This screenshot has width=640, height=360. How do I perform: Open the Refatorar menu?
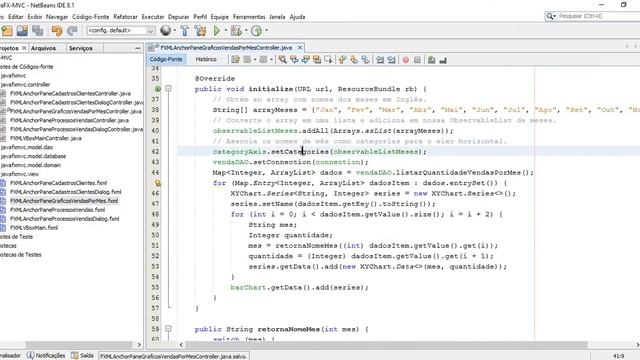coord(125,17)
